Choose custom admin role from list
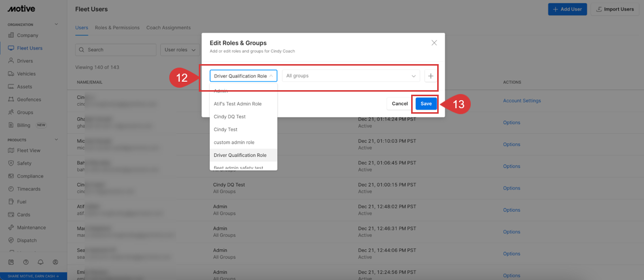The height and width of the screenshot is (280, 644). [234, 142]
